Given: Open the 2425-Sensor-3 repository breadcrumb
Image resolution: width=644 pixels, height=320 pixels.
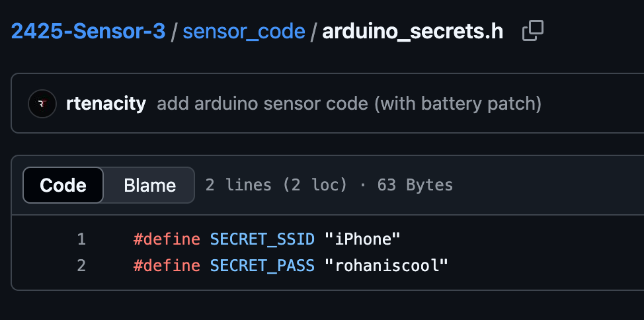Looking at the screenshot, I should click(x=88, y=31).
